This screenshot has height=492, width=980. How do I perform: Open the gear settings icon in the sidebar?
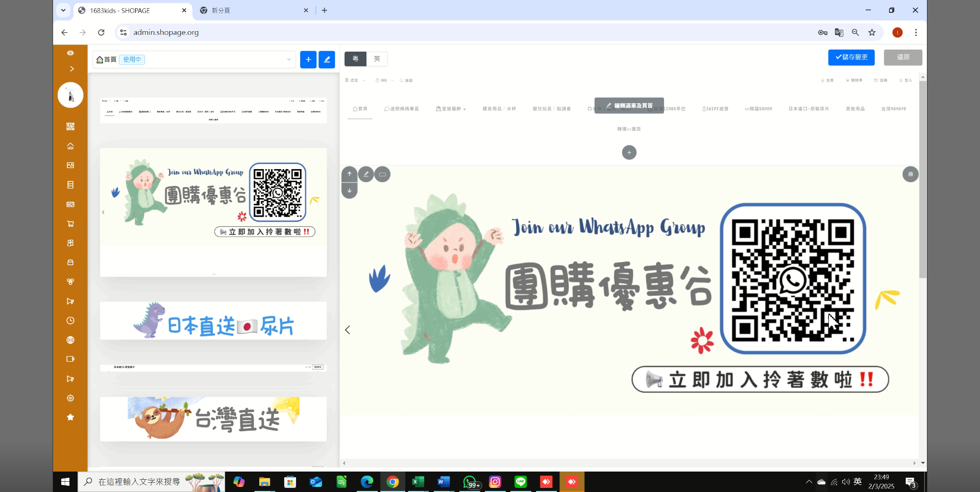point(70,398)
